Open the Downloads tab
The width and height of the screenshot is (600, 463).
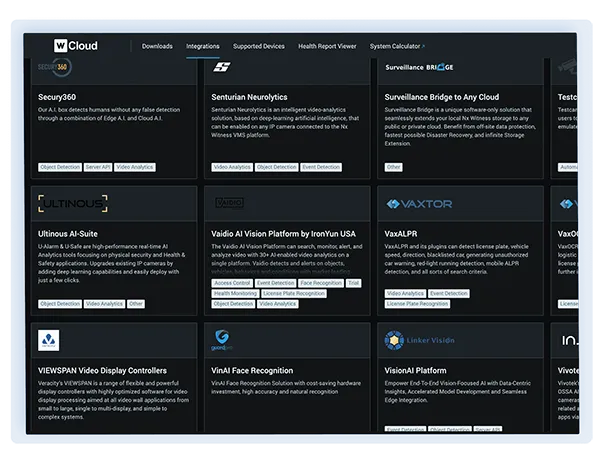click(157, 46)
